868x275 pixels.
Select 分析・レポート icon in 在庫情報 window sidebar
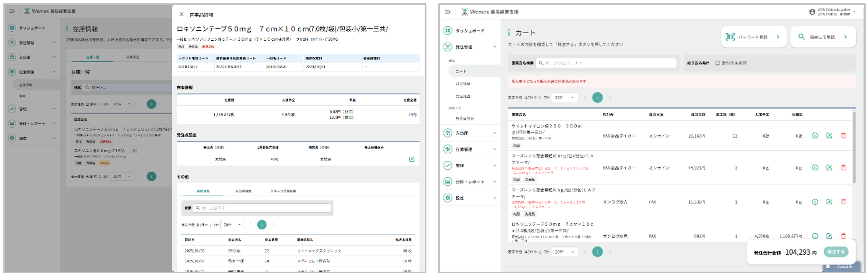12,123
